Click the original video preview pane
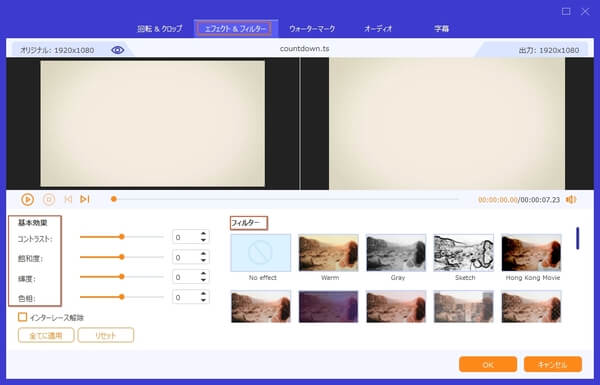Screen dimensions: 600x385 [x=153, y=124]
